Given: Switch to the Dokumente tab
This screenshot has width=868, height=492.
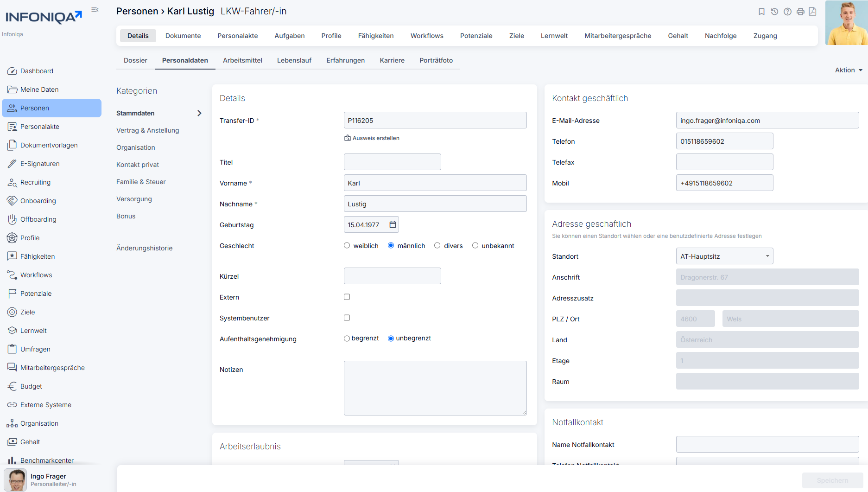Looking at the screenshot, I should tap(183, 36).
